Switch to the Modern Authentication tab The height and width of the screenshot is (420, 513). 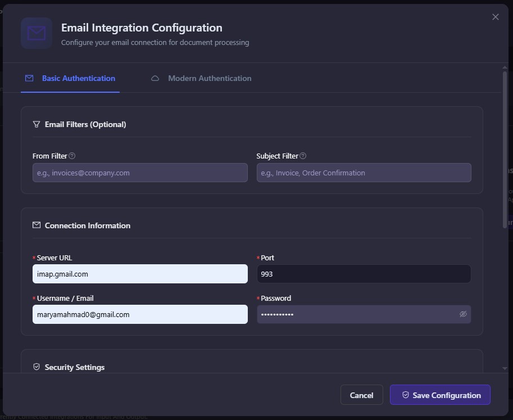209,78
